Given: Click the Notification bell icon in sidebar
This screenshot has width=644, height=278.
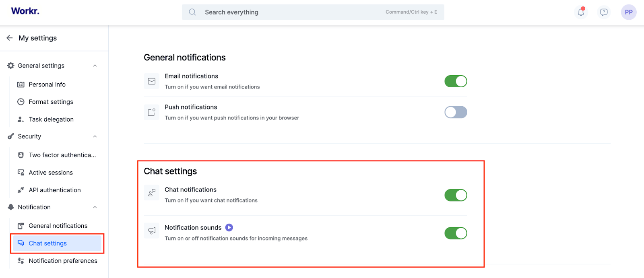Looking at the screenshot, I should [x=11, y=207].
